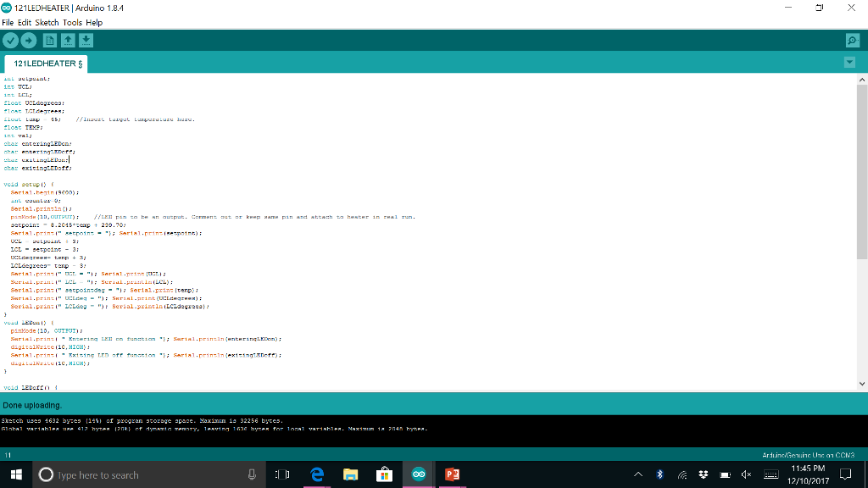Click the volume speaker icon in tray
The image size is (868, 488).
tap(747, 475)
